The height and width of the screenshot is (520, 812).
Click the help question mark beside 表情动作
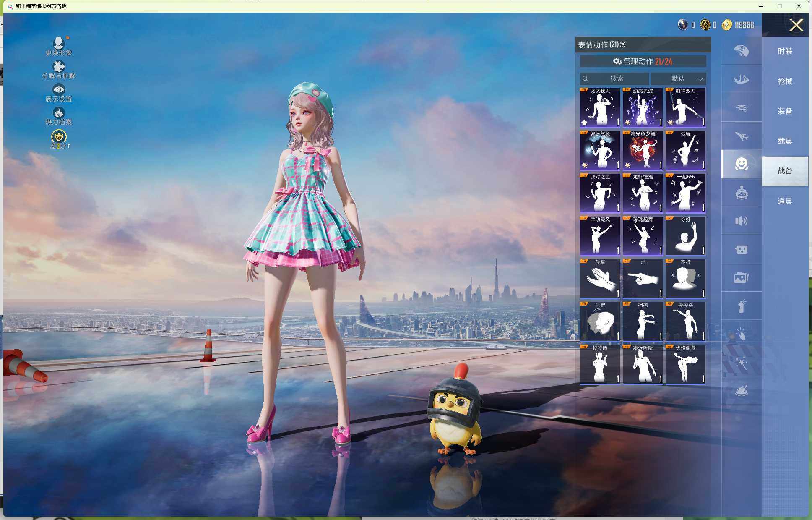coord(623,44)
